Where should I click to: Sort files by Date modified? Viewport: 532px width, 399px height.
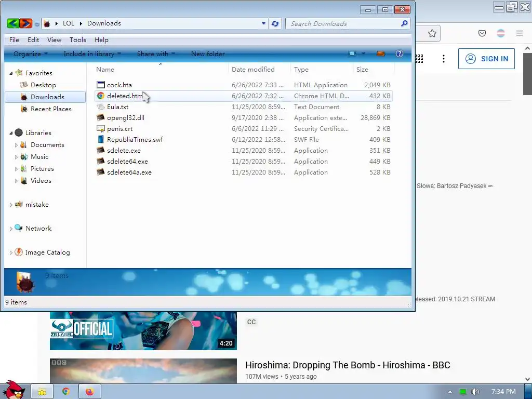tap(253, 69)
